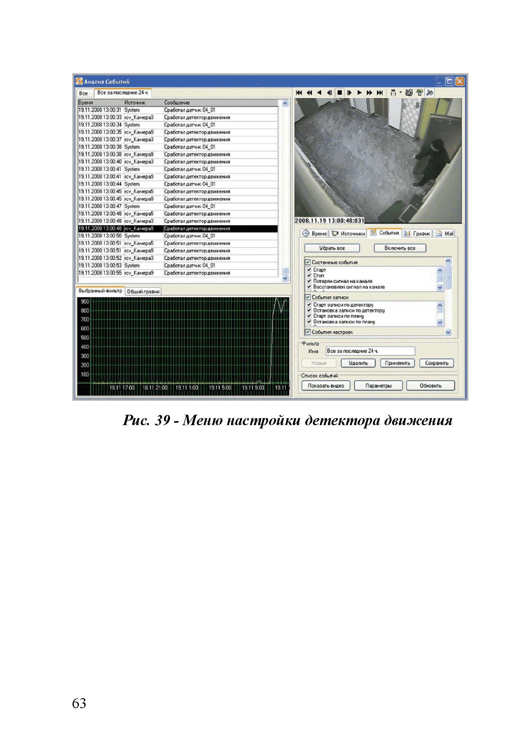Click the fast rewind button
Image resolution: width=532 pixels, height=756 pixels.
click(x=309, y=93)
